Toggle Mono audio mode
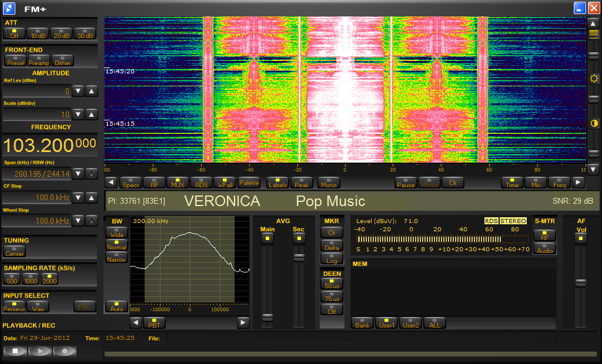 pyautogui.click(x=328, y=183)
